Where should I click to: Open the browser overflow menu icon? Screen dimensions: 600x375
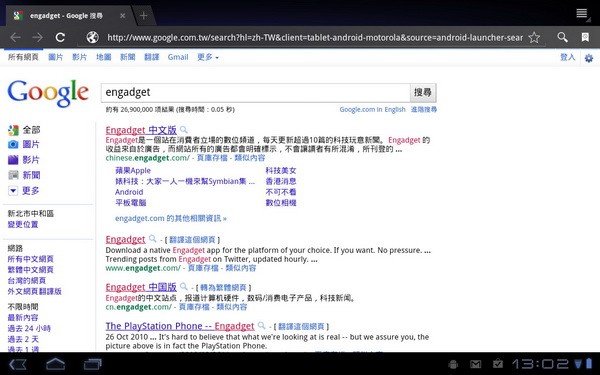pyautogui.click(x=582, y=13)
